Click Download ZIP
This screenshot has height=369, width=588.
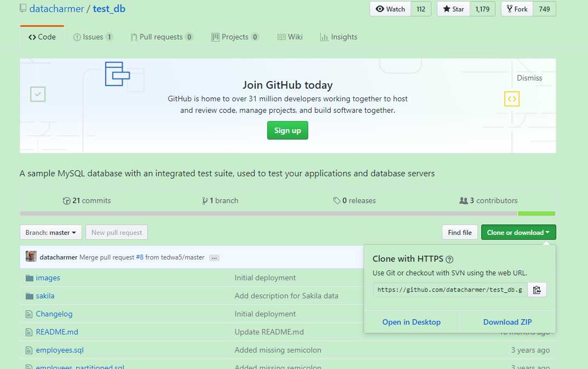pos(508,322)
